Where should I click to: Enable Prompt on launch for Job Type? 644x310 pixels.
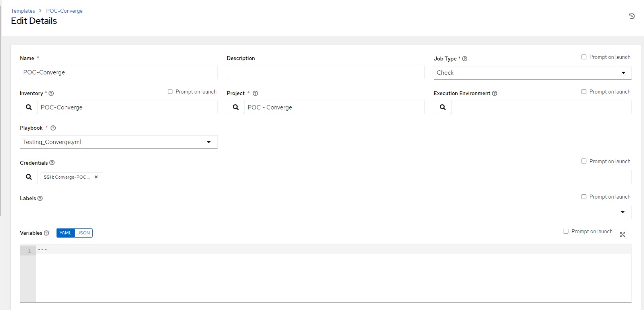[x=584, y=57]
